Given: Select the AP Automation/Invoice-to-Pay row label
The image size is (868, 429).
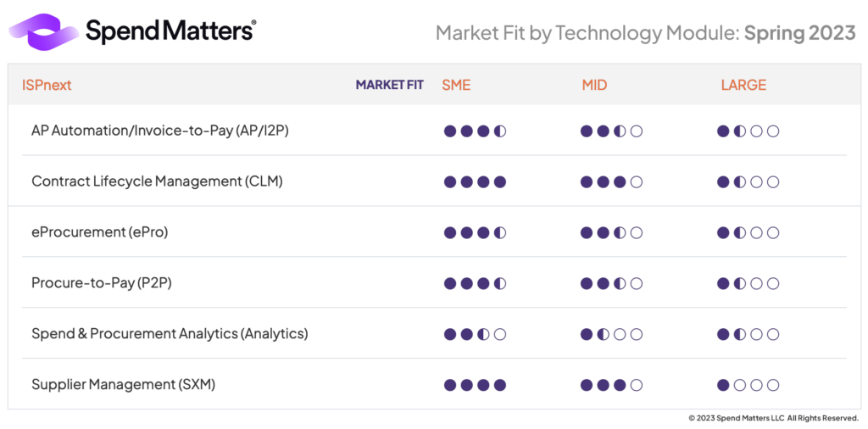Looking at the screenshot, I should tap(160, 132).
